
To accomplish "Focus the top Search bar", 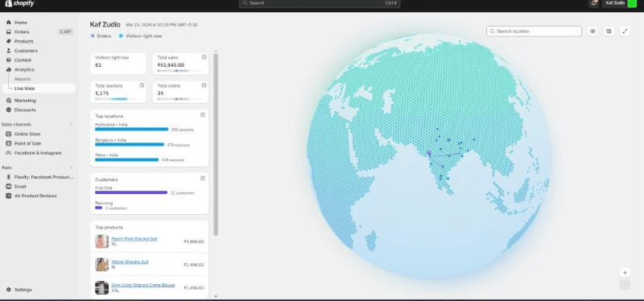I will click(320, 3).
